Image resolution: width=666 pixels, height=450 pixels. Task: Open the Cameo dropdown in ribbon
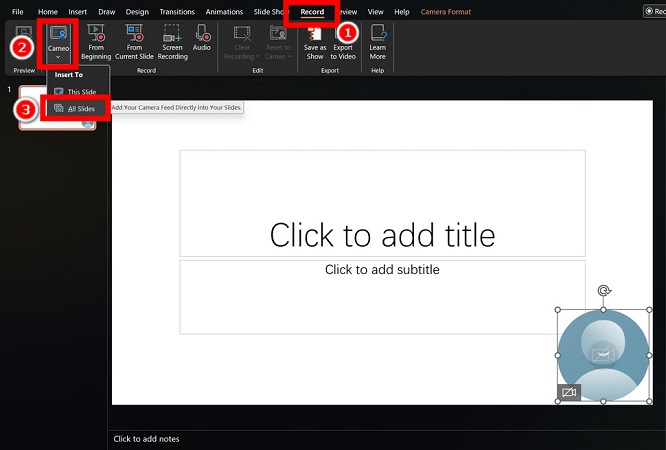coord(58,42)
